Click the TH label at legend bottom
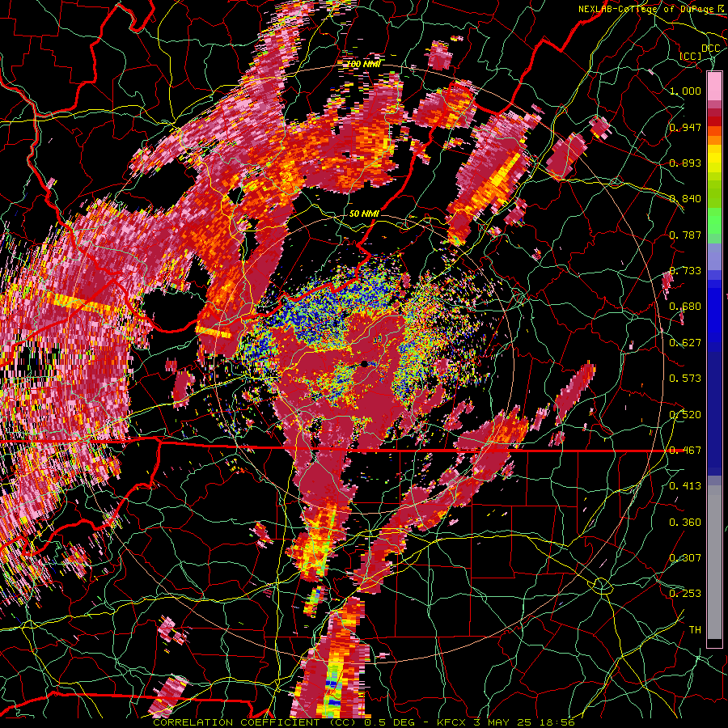This screenshot has width=728, height=728. (x=695, y=630)
